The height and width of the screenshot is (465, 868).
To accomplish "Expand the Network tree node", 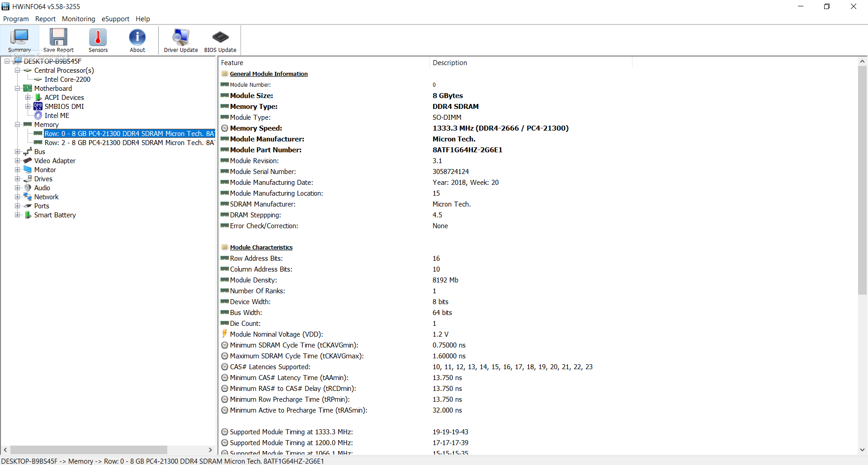I will click(x=17, y=197).
